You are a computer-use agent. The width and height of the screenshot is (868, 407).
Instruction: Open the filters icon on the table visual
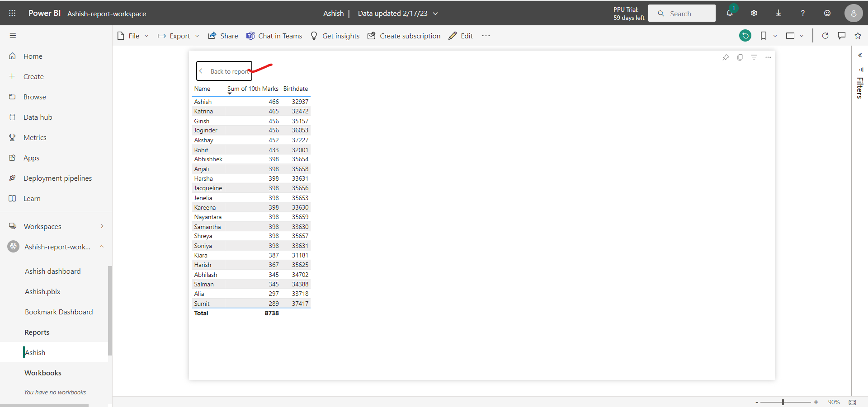754,57
